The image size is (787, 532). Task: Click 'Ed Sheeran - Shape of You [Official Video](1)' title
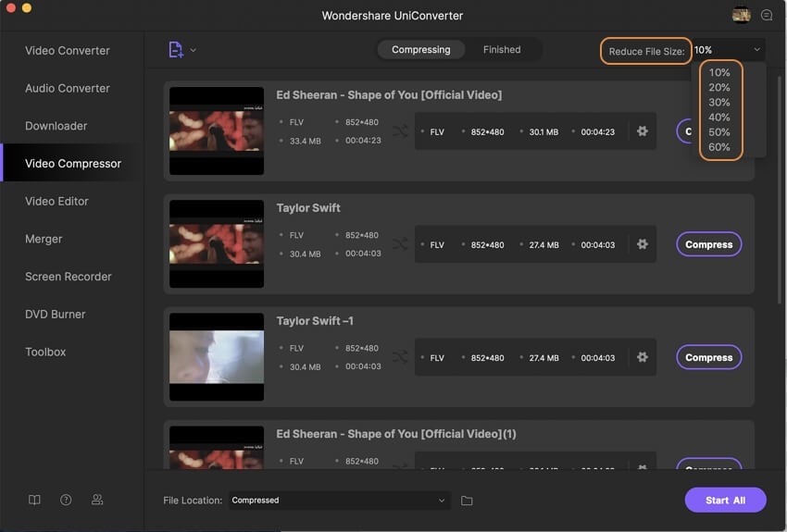396,434
